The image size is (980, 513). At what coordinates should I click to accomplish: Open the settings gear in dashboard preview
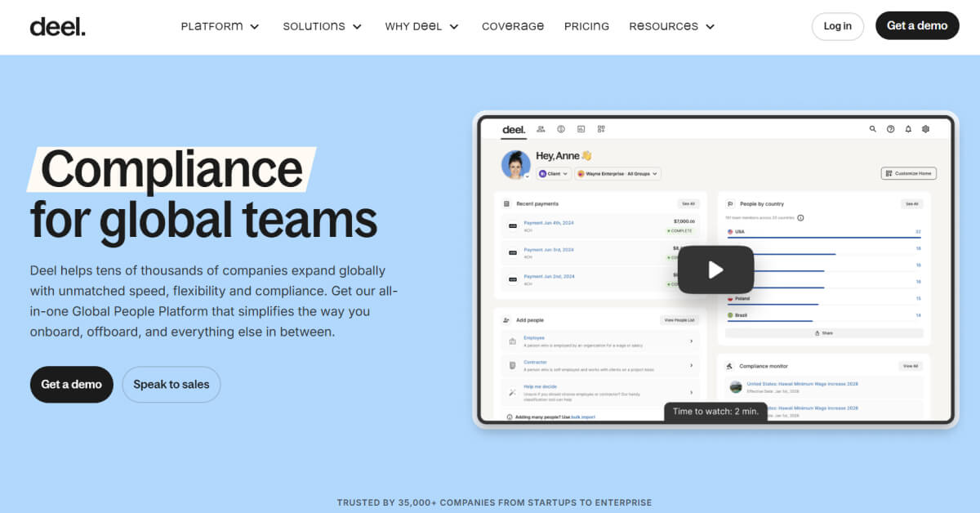point(925,129)
